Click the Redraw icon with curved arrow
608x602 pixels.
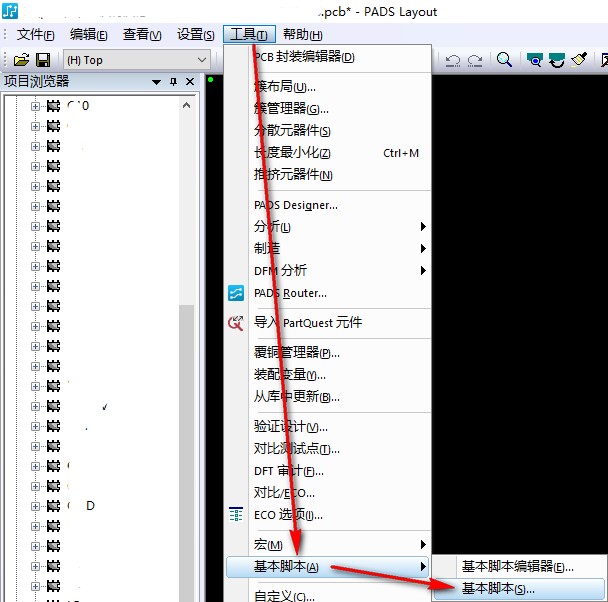click(x=557, y=60)
